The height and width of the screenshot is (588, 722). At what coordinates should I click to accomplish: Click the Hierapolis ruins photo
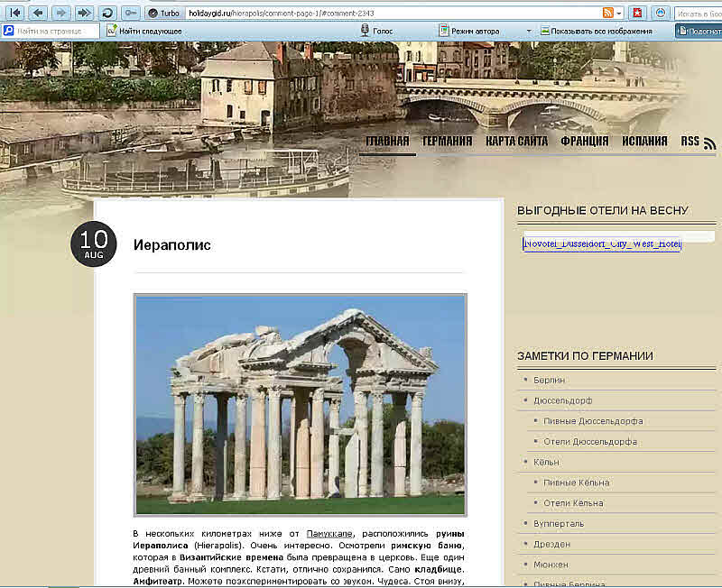point(301,405)
